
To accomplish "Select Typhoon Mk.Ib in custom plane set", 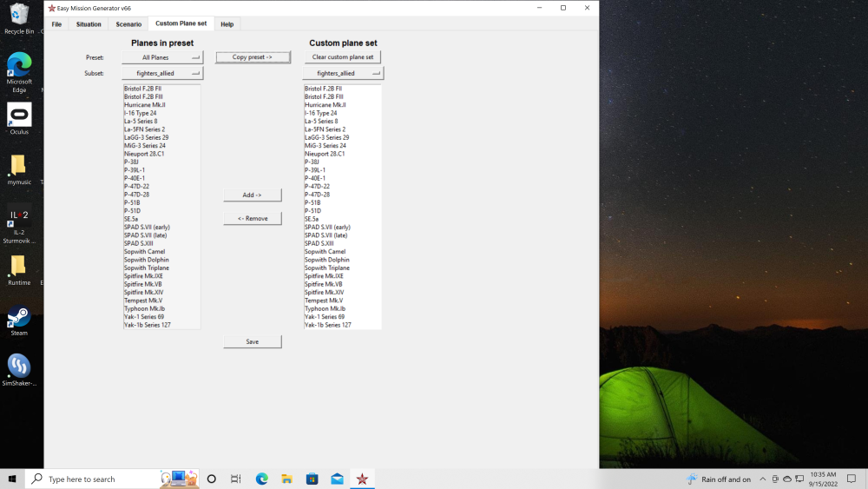I will [325, 308].
